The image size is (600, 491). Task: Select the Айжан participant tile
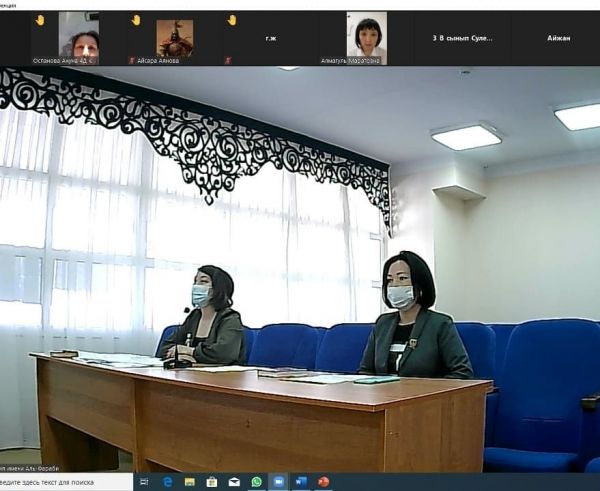(x=558, y=38)
